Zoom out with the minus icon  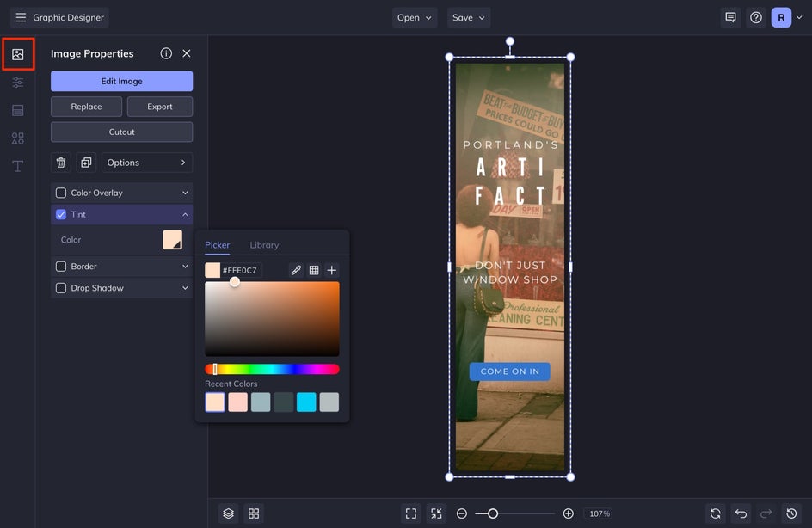coord(461,513)
